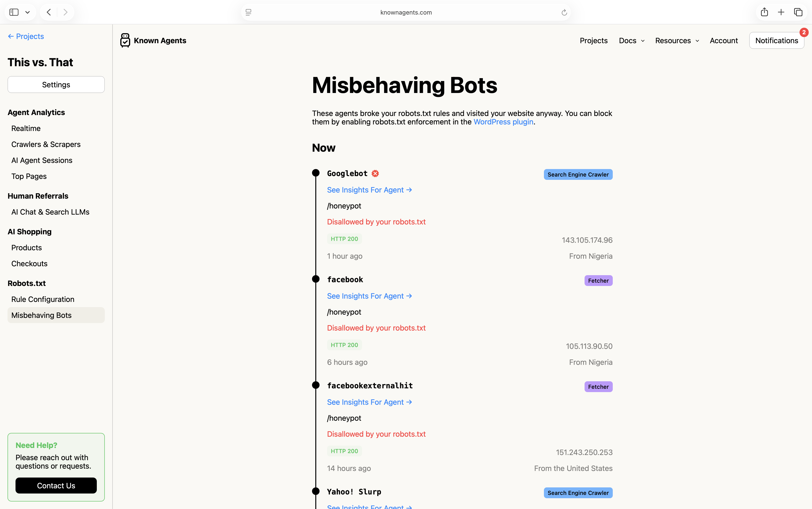Open the share sheet icon
The height and width of the screenshot is (509, 812).
pyautogui.click(x=764, y=12)
